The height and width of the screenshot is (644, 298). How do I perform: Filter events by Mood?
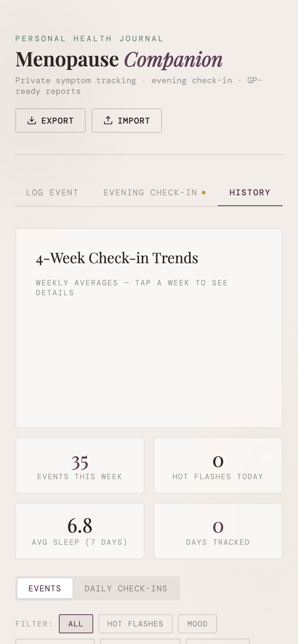(x=198, y=623)
